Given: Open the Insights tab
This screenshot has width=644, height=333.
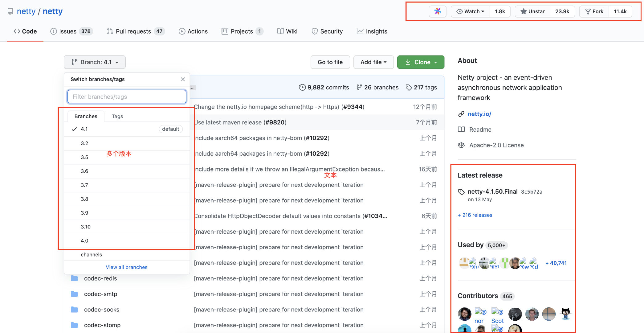Looking at the screenshot, I should [x=372, y=31].
